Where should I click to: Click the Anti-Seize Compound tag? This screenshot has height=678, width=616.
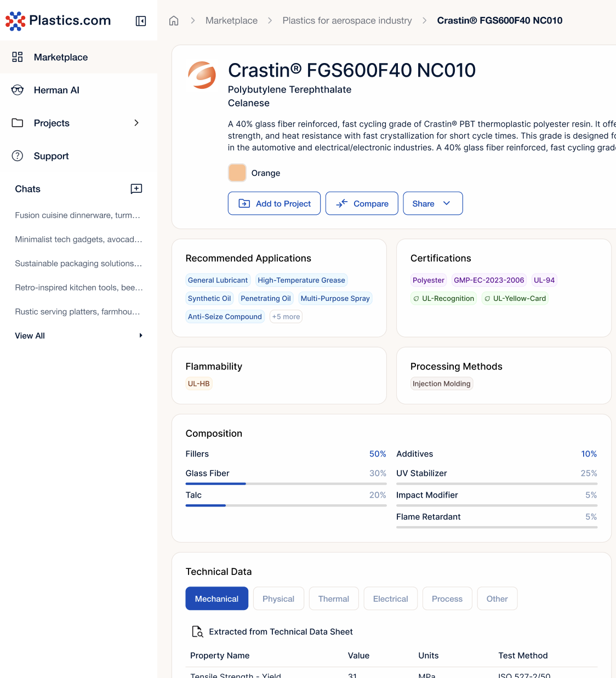(x=225, y=317)
